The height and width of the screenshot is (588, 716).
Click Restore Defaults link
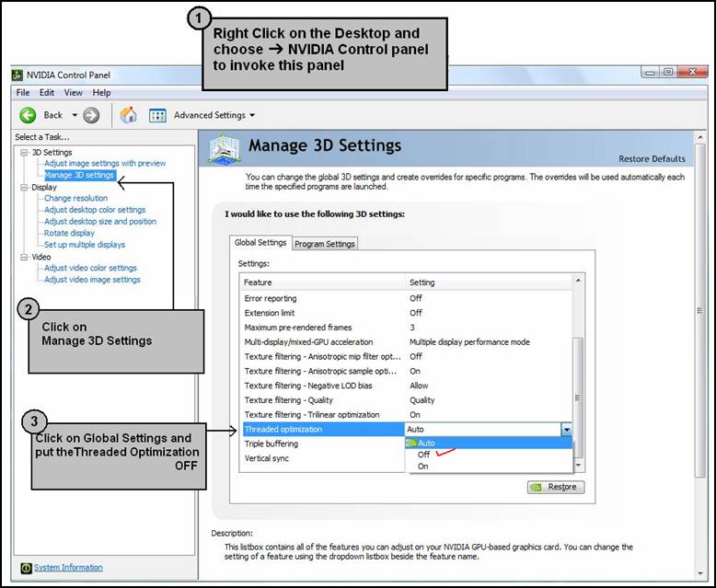tap(652, 159)
